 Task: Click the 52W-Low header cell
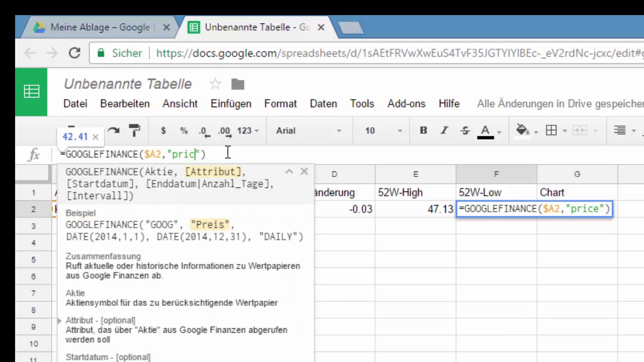(496, 193)
